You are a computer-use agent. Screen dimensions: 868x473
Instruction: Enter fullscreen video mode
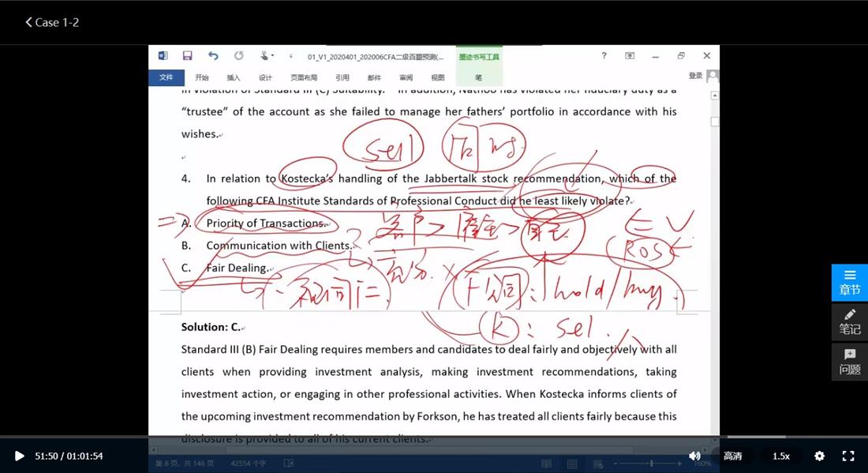click(x=848, y=456)
